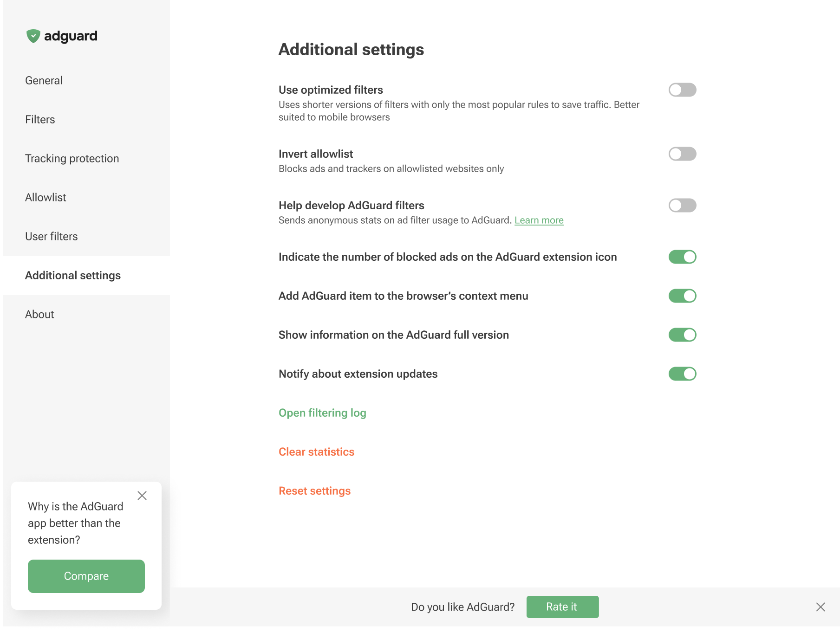Click Clear statistics

click(316, 452)
